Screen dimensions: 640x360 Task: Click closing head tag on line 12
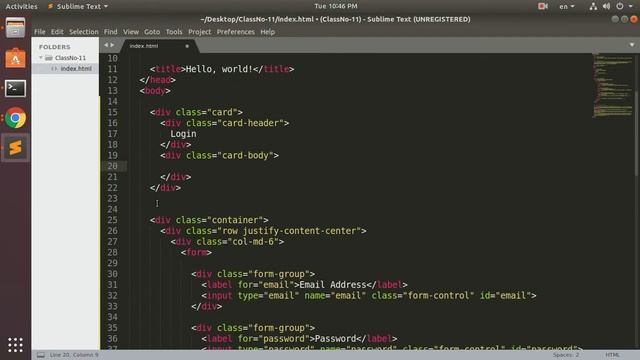tap(158, 80)
